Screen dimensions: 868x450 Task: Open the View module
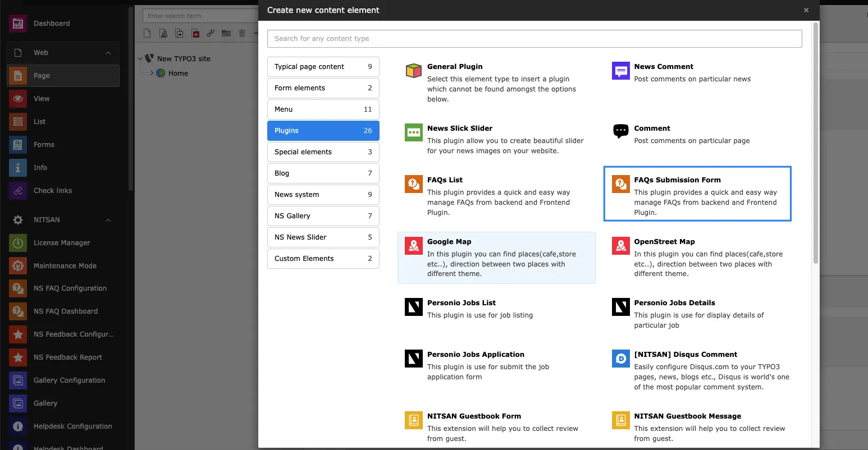(63, 99)
